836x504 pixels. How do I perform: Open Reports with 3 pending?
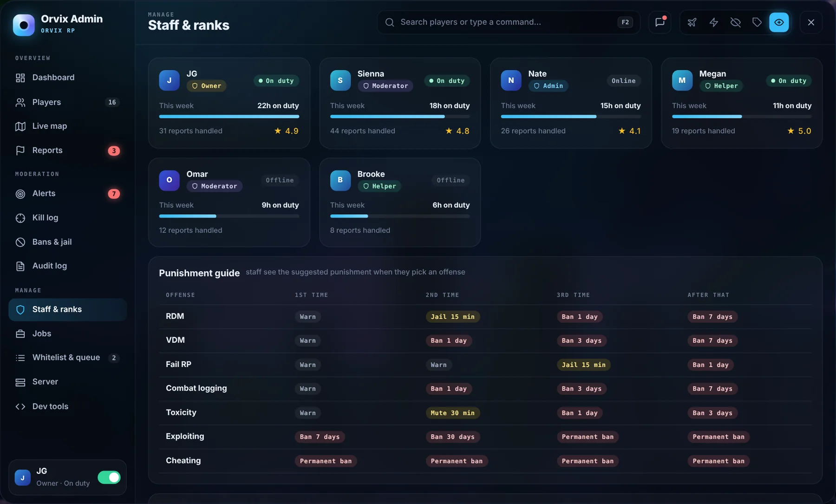coord(67,151)
